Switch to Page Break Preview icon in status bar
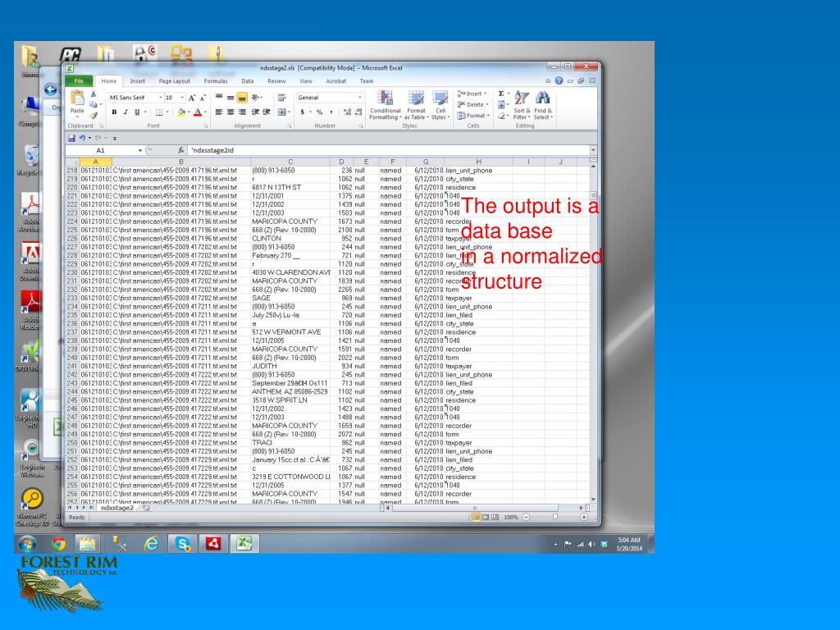The image size is (840, 630). pyautogui.click(x=495, y=517)
